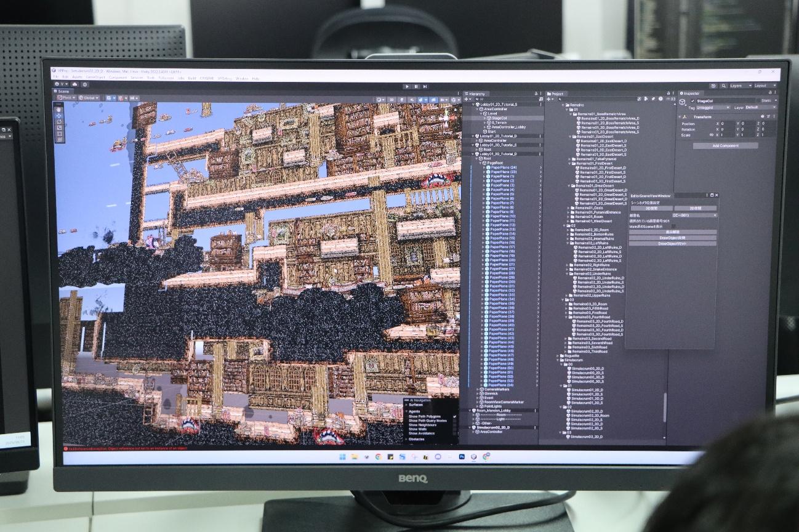Screen dimensions: 799x532
Task: Open the Windows Start menu
Action: [343, 457]
